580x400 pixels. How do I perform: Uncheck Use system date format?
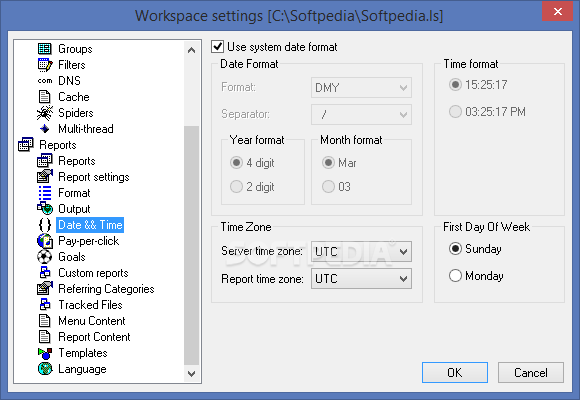point(217,47)
